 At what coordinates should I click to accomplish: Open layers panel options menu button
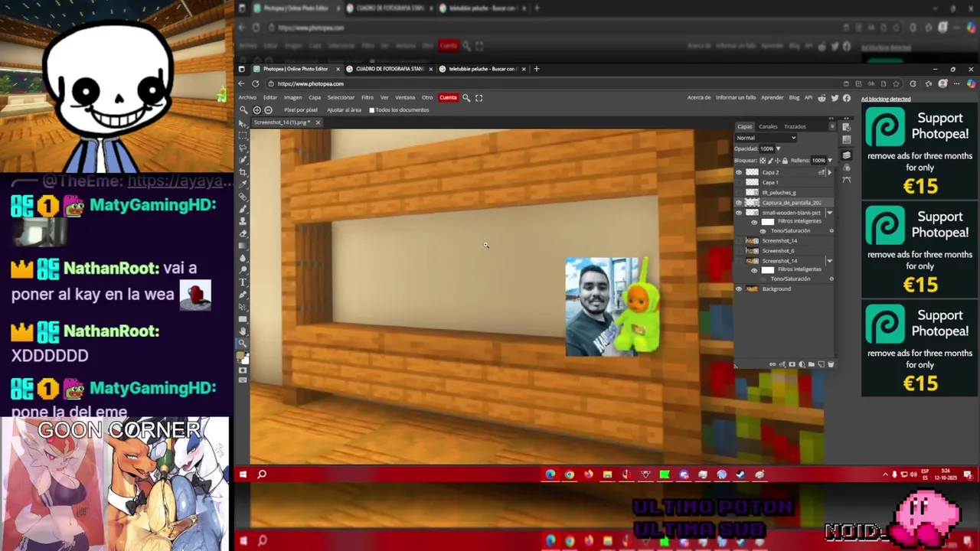pos(831,126)
